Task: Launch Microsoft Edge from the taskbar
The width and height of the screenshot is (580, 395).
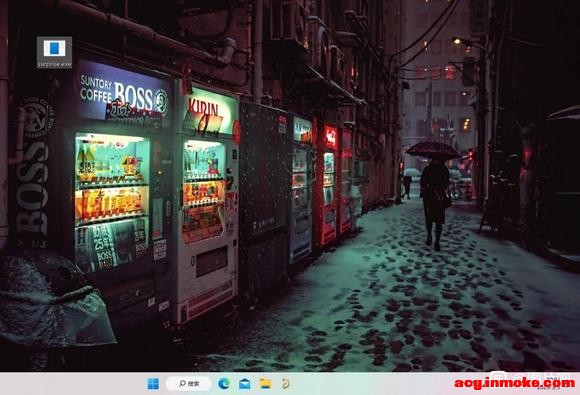Action: 223,384
